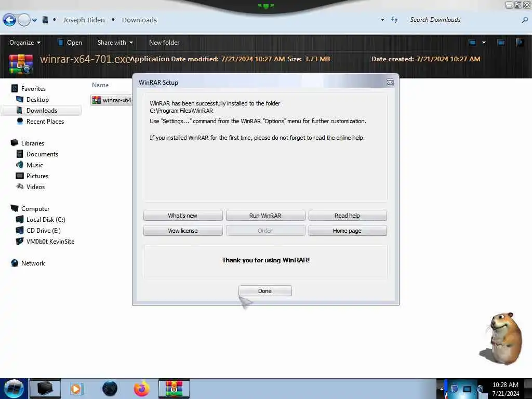This screenshot has width=532, height=399.
Task: Click the Forward navigation arrow
Action: coord(24,20)
